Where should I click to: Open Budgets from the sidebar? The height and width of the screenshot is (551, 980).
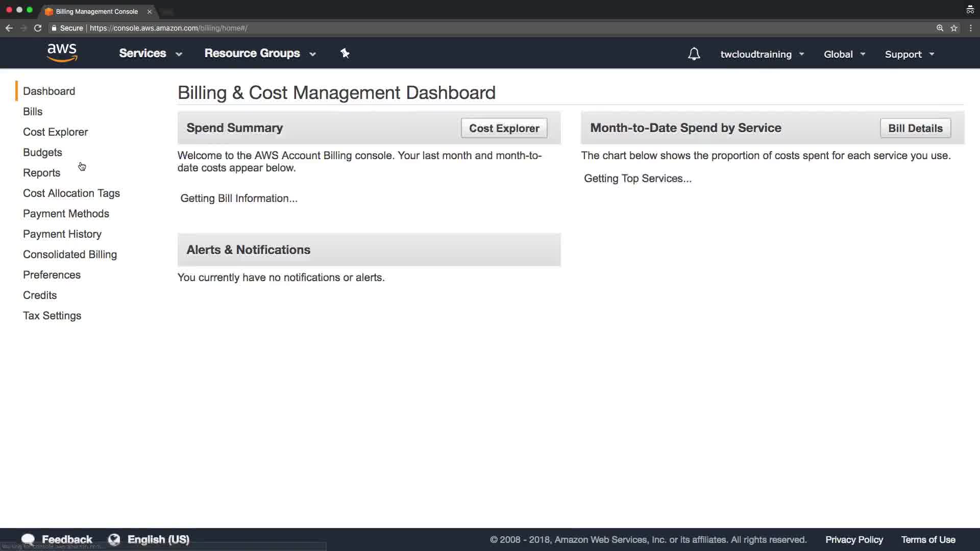[x=42, y=153]
